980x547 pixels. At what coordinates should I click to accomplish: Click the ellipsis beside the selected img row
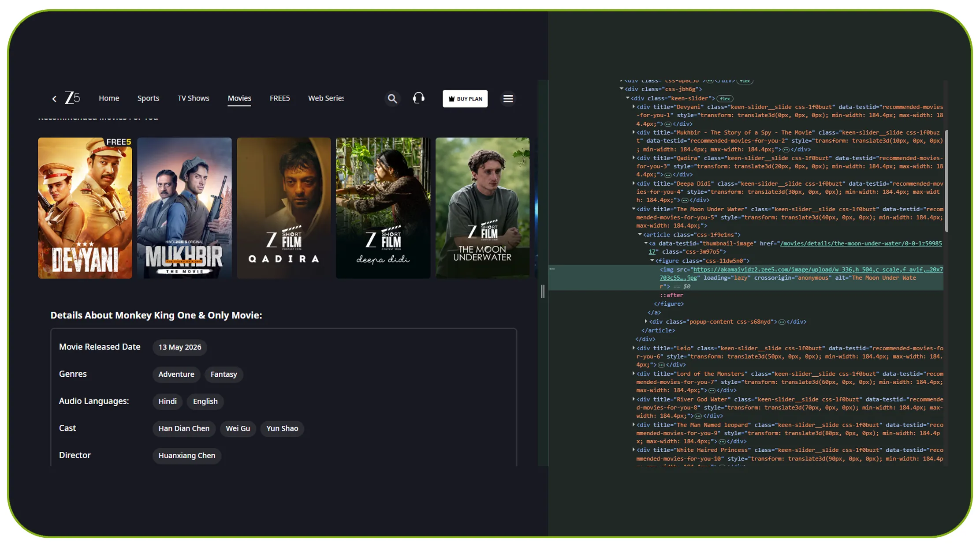[x=552, y=269]
